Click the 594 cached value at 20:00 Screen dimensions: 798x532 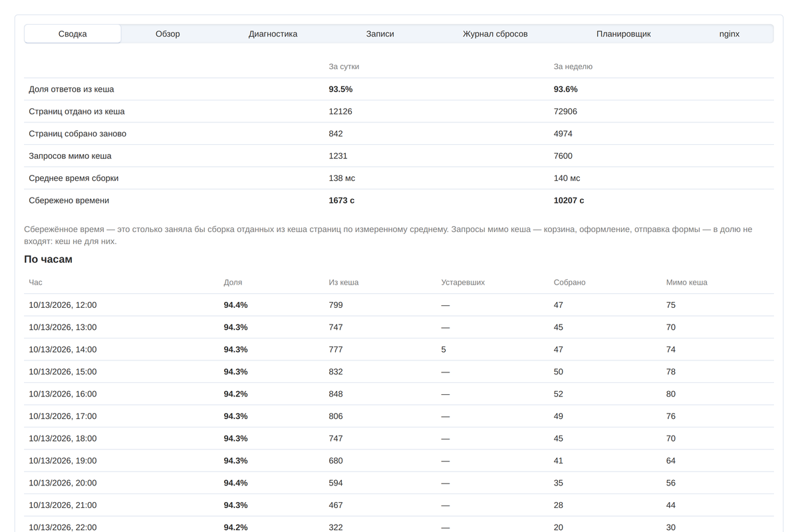pos(336,483)
